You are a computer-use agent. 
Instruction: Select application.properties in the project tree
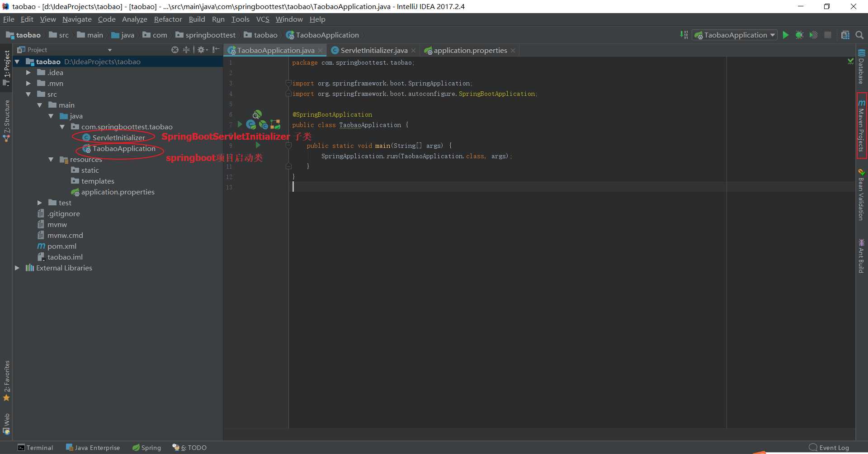click(113, 192)
